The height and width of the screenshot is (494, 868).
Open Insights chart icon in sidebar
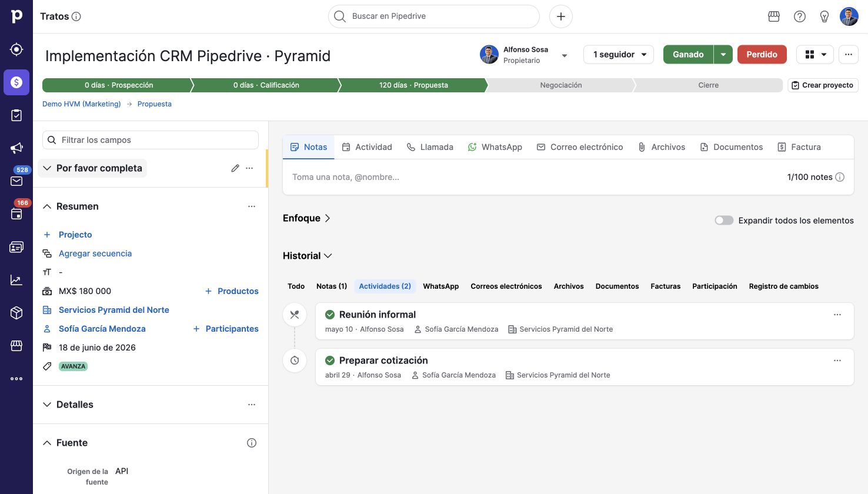point(16,280)
